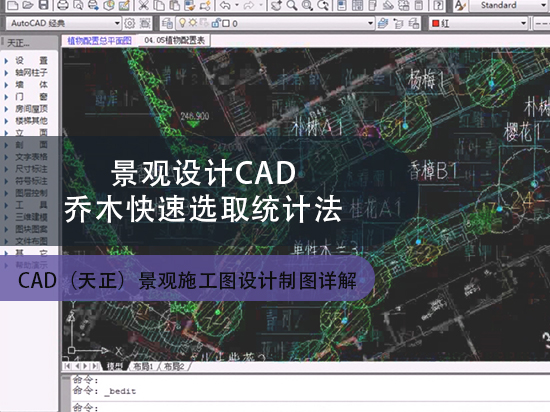Select the Zoom Window tool
Viewport: 550px width, 412px height.
point(307,5)
